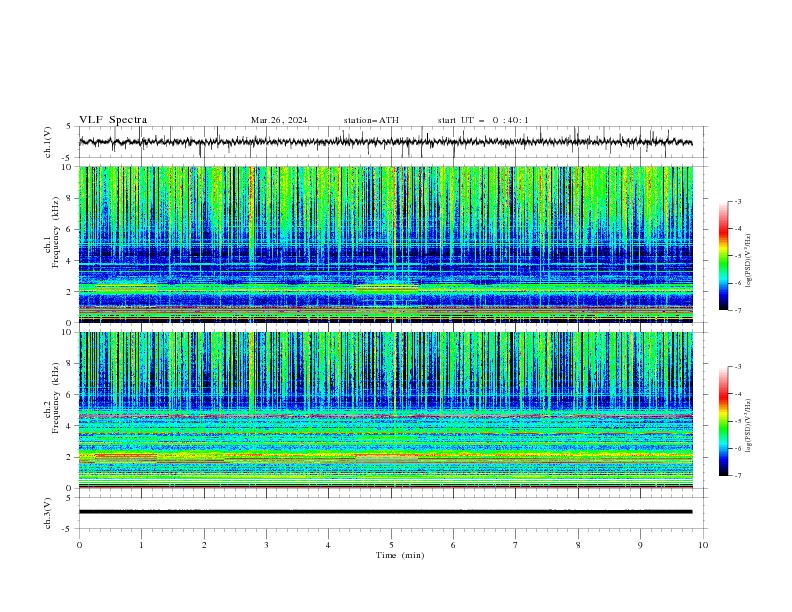This screenshot has width=792, height=612.
Task: Click time axis tick label '3'
Action: [x=266, y=545]
